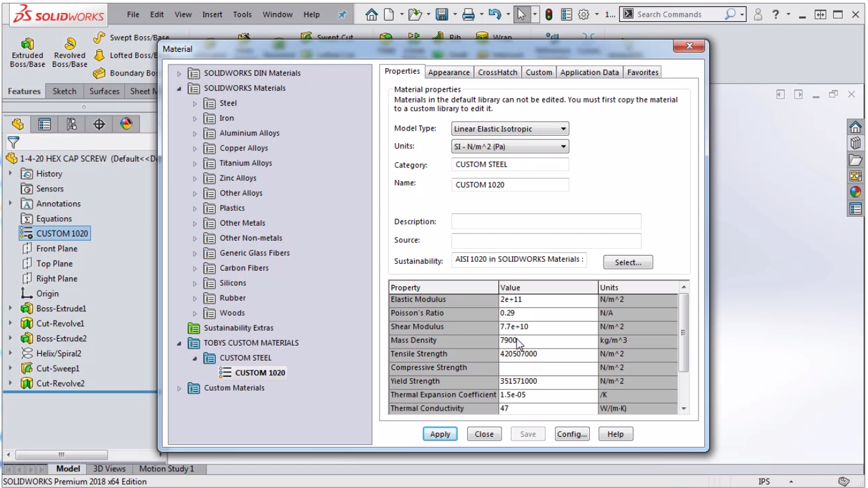Open the Custom tab in Material dialog
Screen dimensions: 868x488
[x=539, y=72]
